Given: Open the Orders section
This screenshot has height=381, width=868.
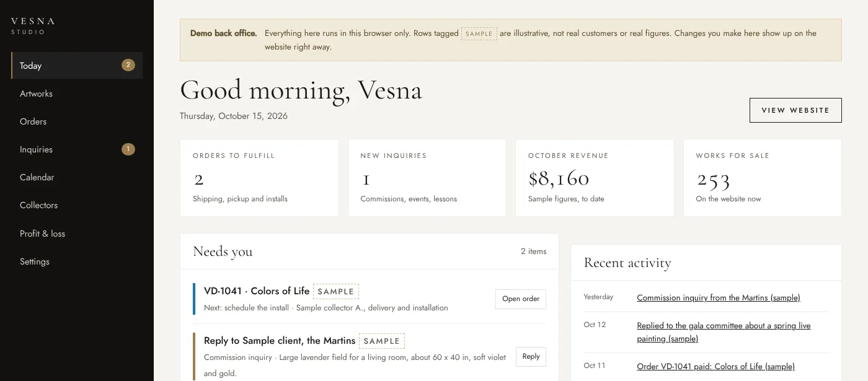Looking at the screenshot, I should (x=77, y=121).
